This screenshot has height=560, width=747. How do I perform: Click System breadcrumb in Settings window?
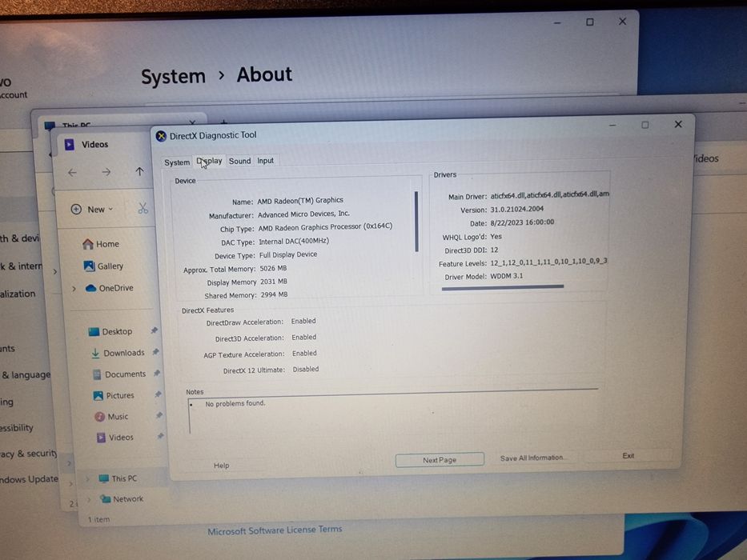[173, 76]
